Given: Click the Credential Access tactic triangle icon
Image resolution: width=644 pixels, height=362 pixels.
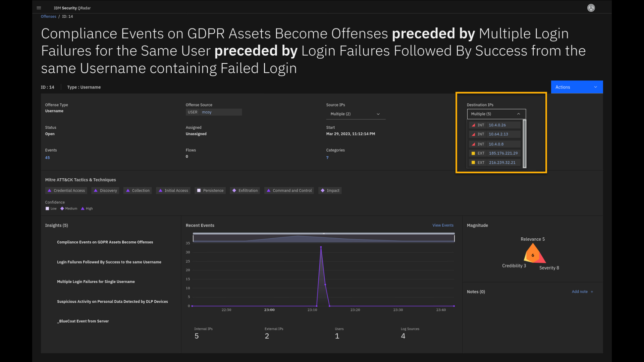Looking at the screenshot, I should (50, 190).
